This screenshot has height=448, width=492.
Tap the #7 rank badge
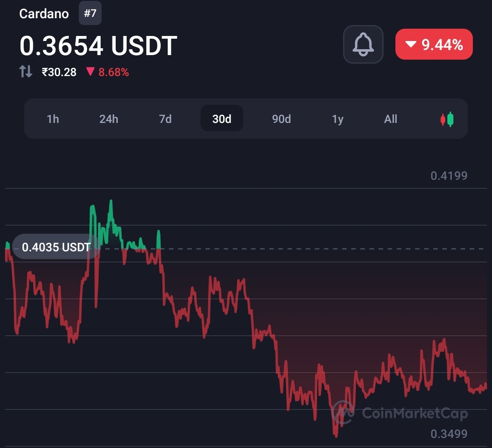coord(90,13)
